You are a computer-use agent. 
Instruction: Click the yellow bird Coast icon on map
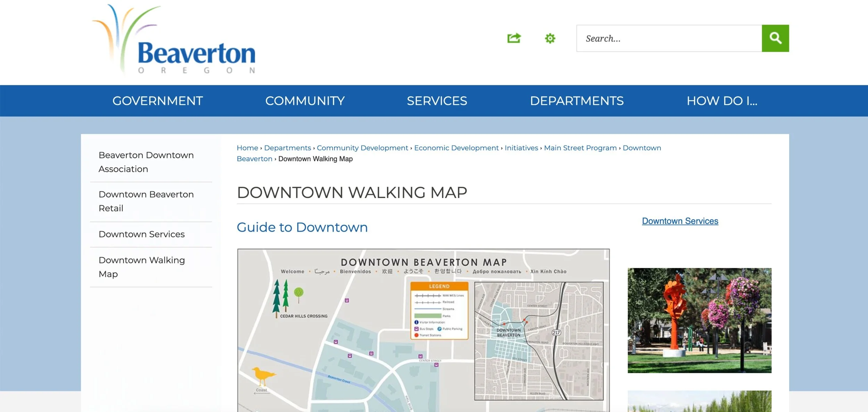[263, 376]
